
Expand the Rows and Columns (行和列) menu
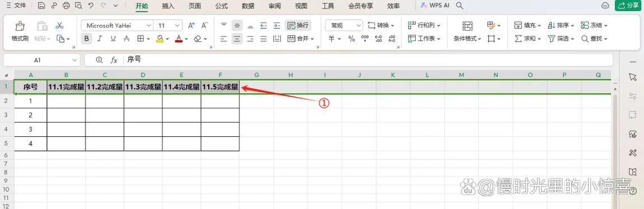[x=424, y=26]
